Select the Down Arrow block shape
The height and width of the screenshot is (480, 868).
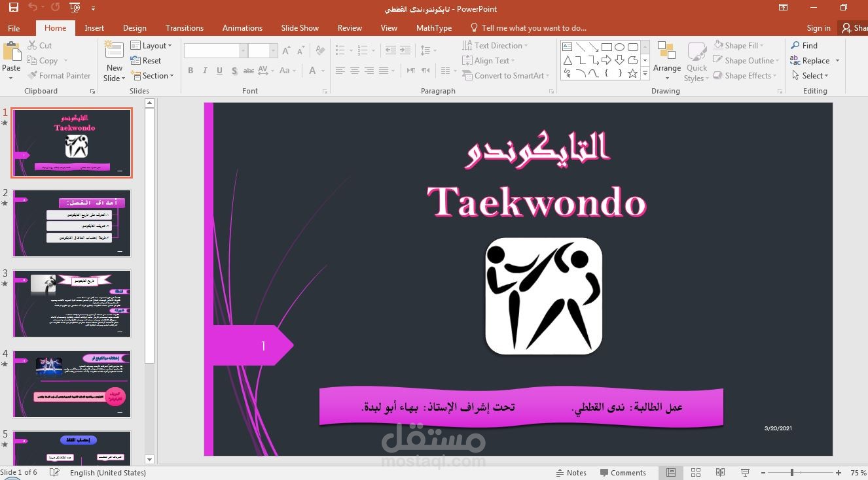[619, 60]
